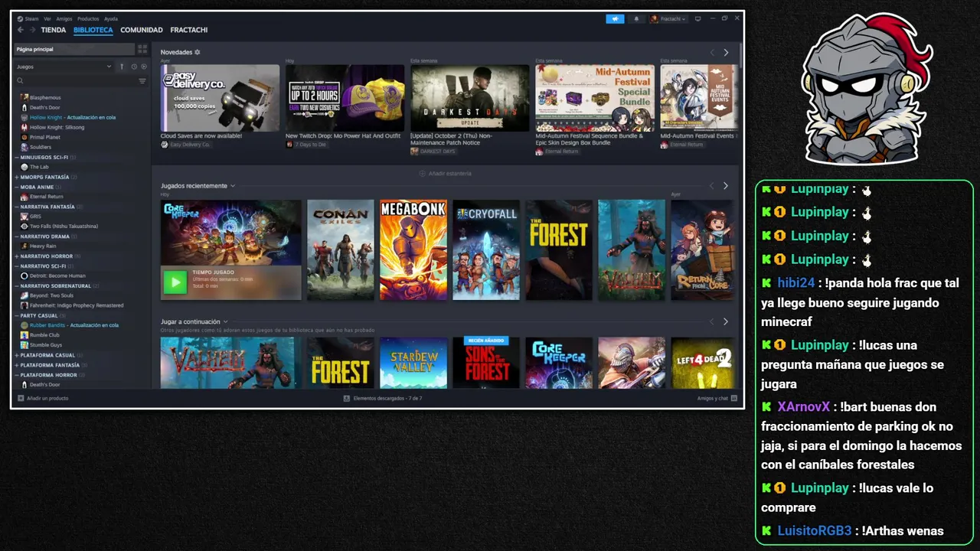Screen dimensions: 980x551
Task: Open the add product plus icon
Action: 21,398
